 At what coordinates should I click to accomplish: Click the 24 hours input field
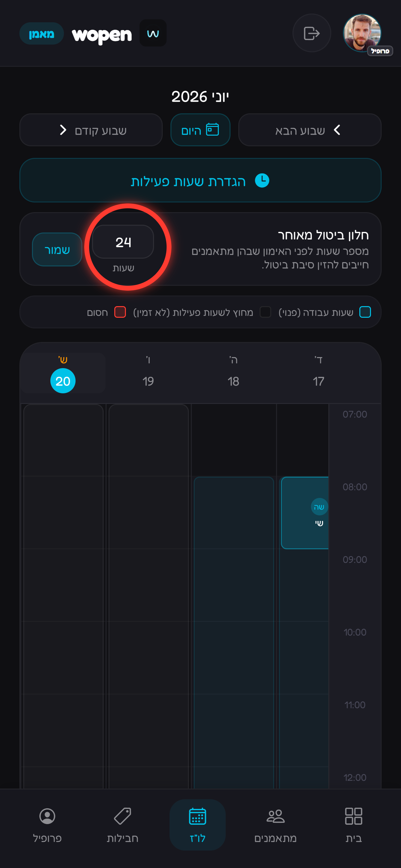tap(123, 242)
